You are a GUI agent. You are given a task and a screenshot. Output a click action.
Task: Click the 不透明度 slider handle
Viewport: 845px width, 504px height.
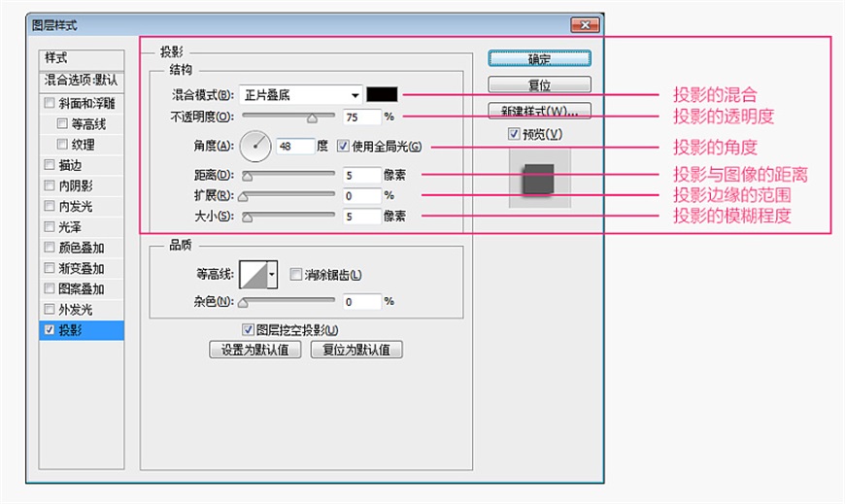coord(312,118)
